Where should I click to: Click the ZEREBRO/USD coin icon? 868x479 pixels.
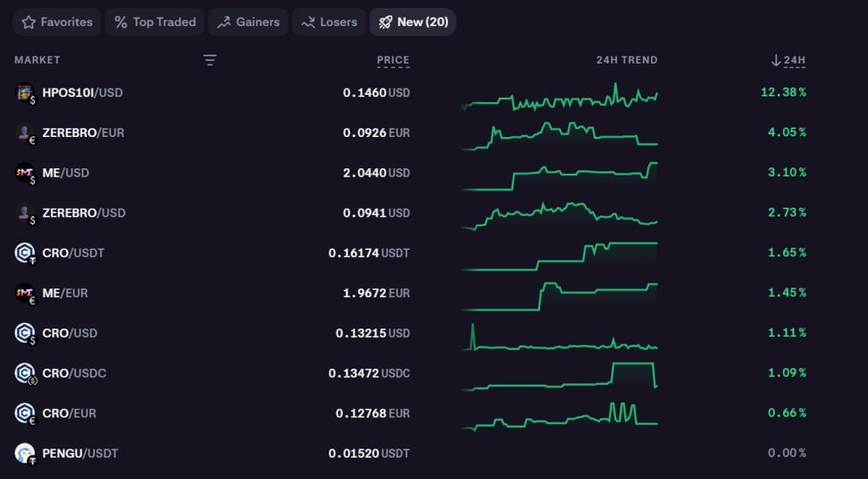point(25,213)
